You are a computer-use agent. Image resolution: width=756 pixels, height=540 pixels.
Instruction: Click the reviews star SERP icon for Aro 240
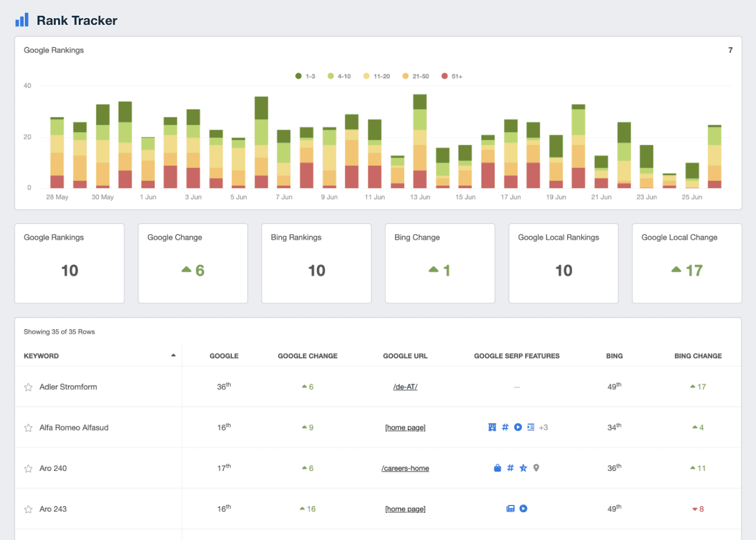tap(523, 468)
